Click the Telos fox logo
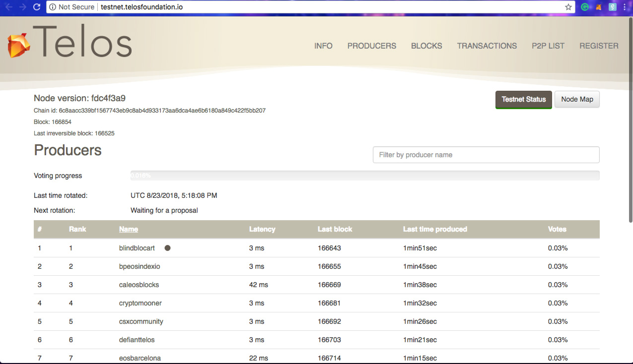Image resolution: width=633 pixels, height=364 pixels. (19, 46)
